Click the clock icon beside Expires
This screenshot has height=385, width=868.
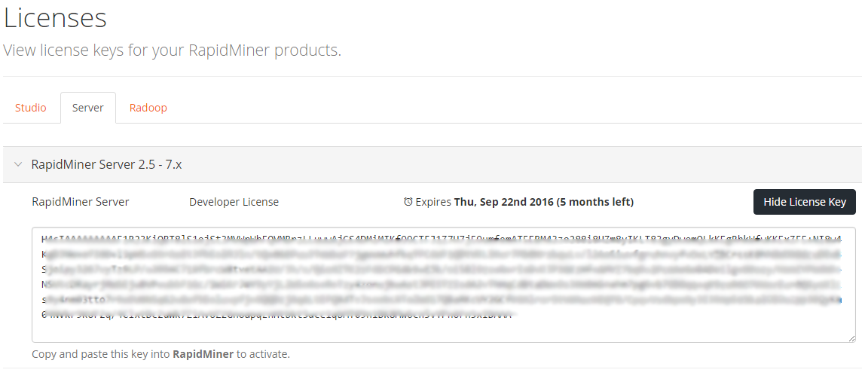[x=408, y=202]
